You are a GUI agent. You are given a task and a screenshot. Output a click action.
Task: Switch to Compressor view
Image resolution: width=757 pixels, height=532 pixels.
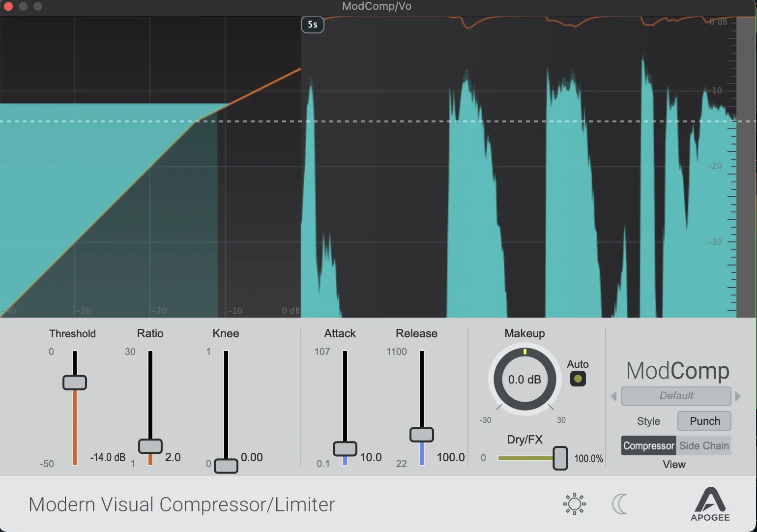coord(648,445)
